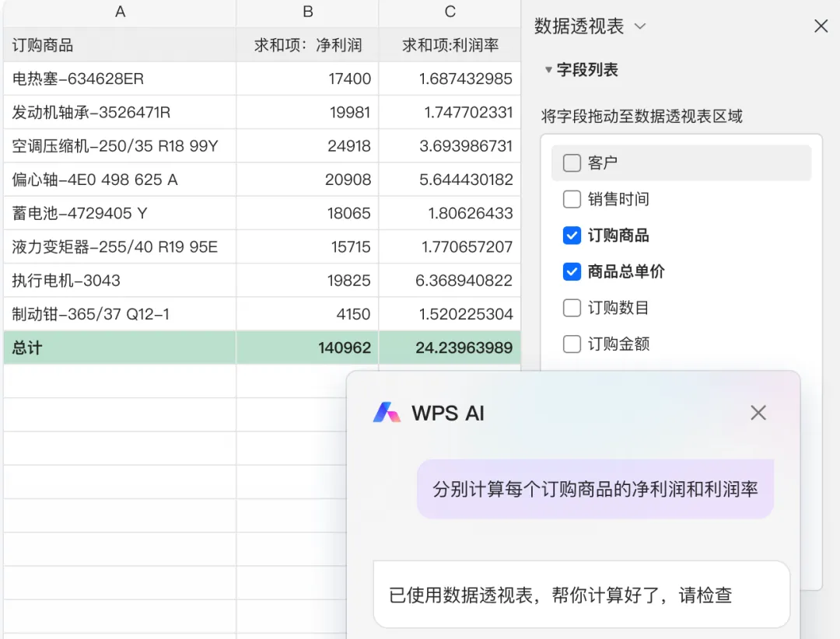Check the 订购金额 field
The image size is (840, 639).
(572, 344)
